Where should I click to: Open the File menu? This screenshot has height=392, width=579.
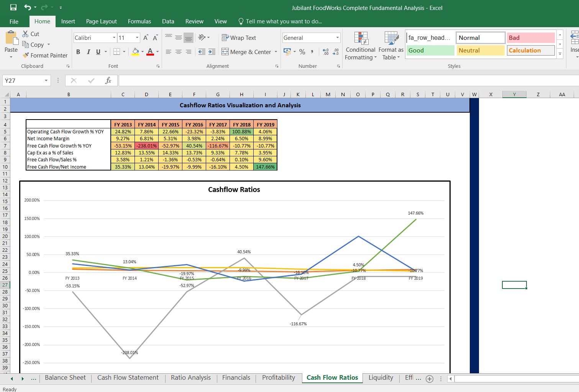pyautogui.click(x=14, y=21)
